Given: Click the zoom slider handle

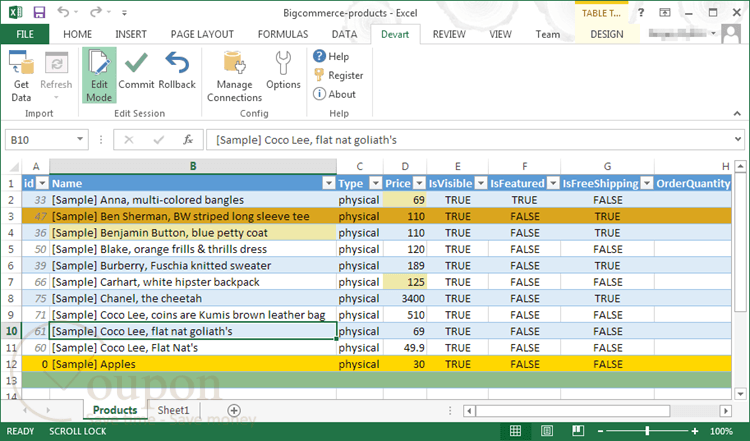Looking at the screenshot, I should point(647,431).
